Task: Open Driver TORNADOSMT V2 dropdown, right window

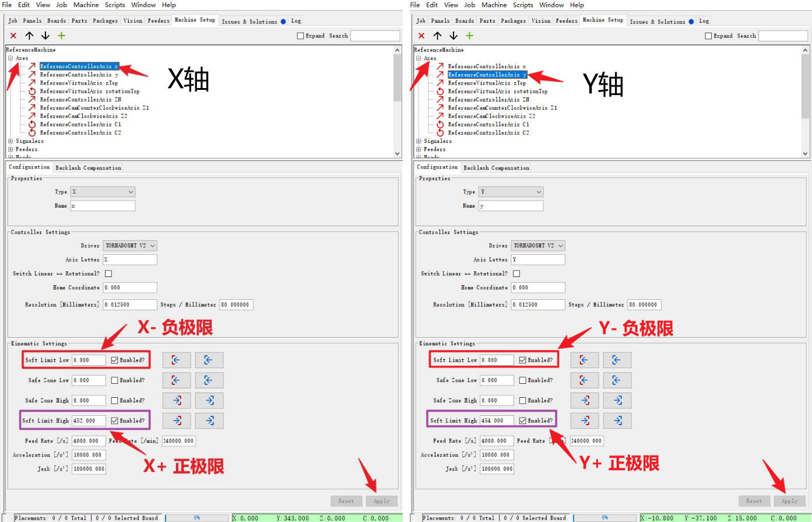Action: [x=538, y=246]
